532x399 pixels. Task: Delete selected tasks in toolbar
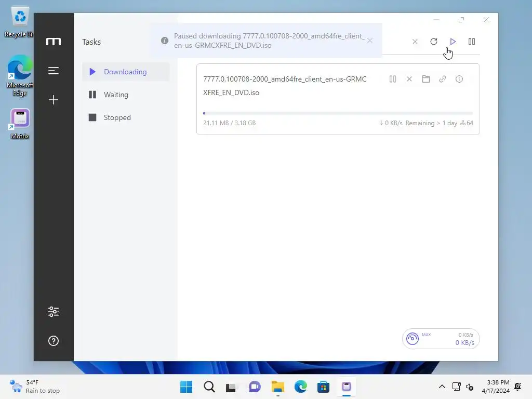pyautogui.click(x=415, y=42)
